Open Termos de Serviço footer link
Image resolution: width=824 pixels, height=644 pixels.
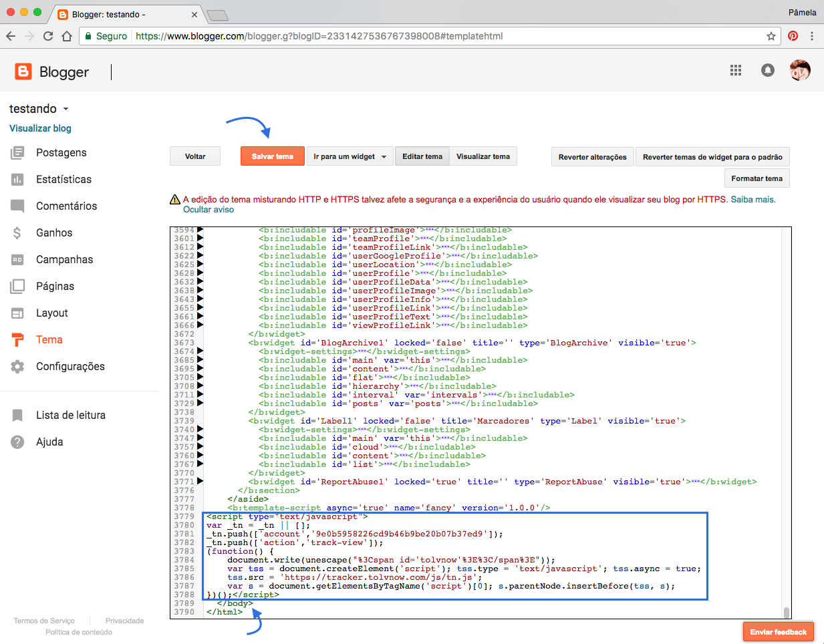tap(44, 621)
